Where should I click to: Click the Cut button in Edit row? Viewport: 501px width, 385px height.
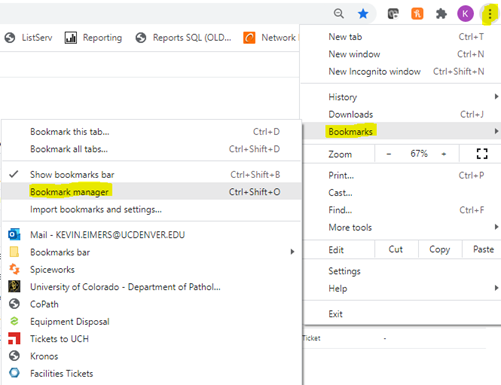(396, 249)
